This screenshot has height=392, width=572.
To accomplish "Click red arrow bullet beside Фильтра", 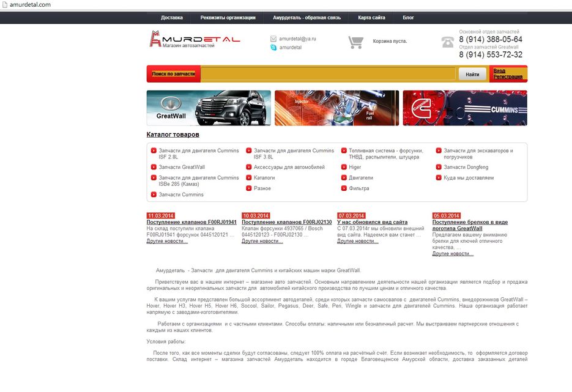I will click(x=344, y=188).
